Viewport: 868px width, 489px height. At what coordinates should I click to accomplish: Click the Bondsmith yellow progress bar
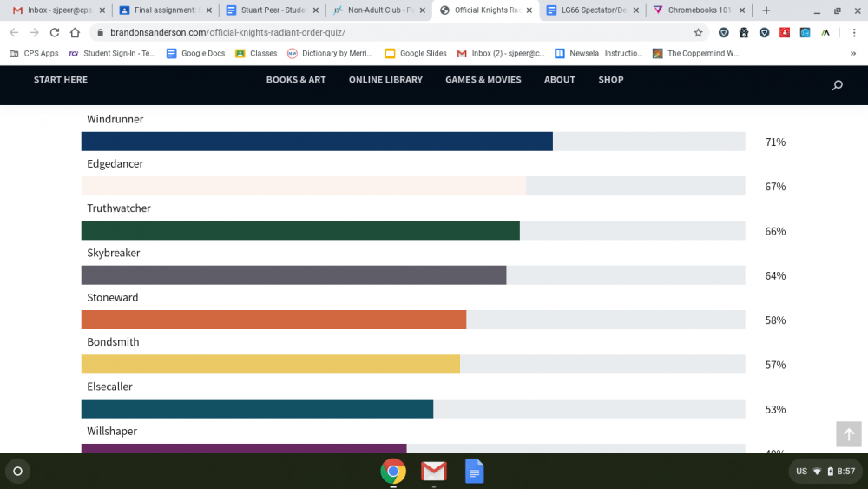(271, 364)
